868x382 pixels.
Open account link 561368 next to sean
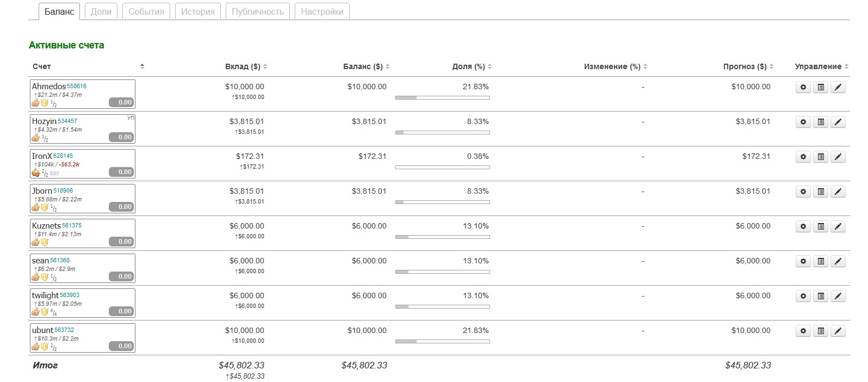click(60, 260)
